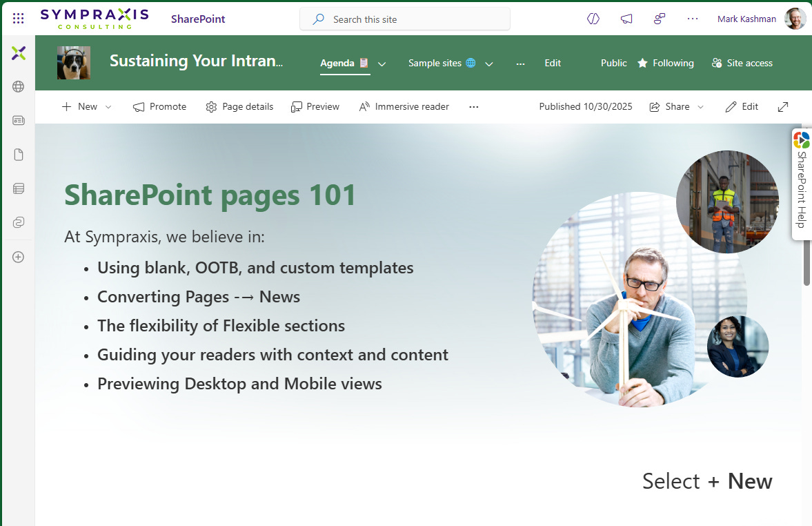
Task: Open the feedback megaphone icon in the header
Action: tap(626, 19)
